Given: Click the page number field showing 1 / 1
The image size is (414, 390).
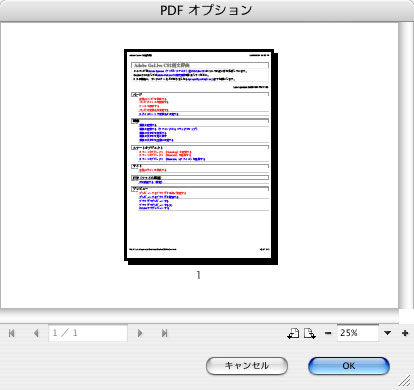Looking at the screenshot, I should (88, 333).
